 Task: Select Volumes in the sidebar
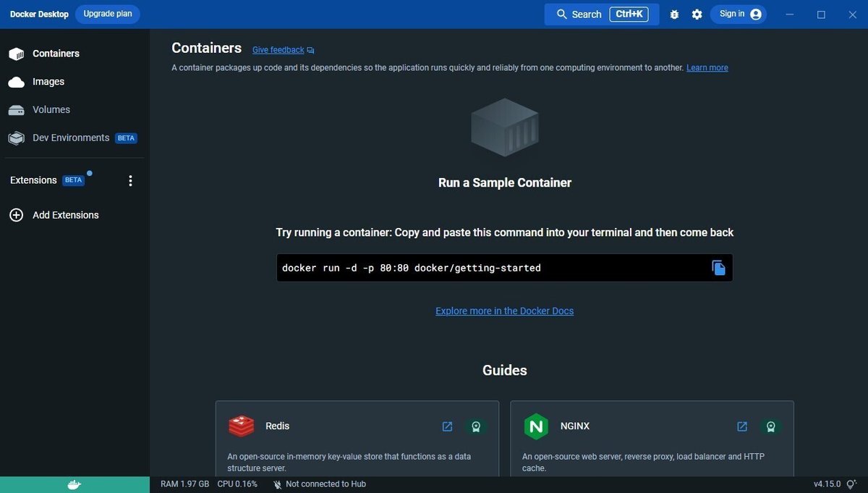point(51,110)
